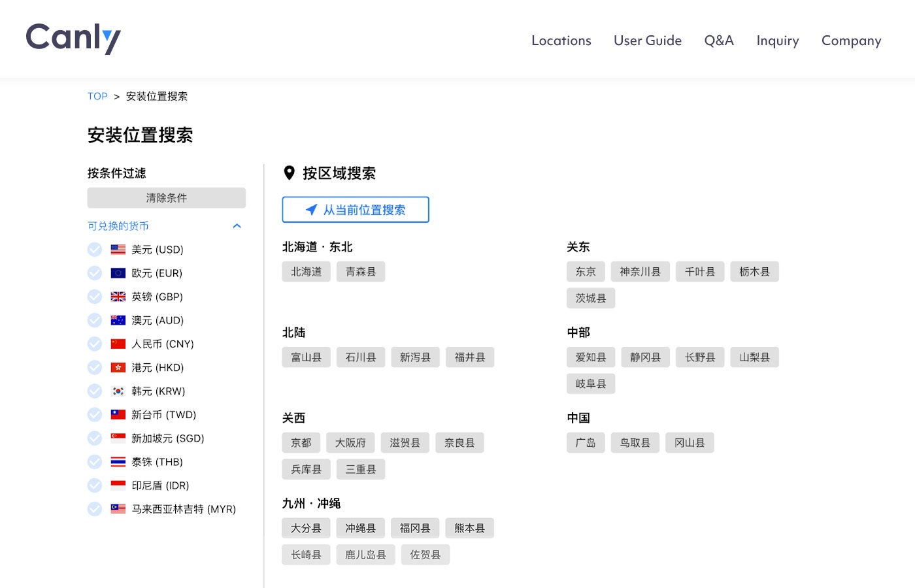Click 从当前位置搜索 button
The image size is (915, 588).
click(x=356, y=210)
